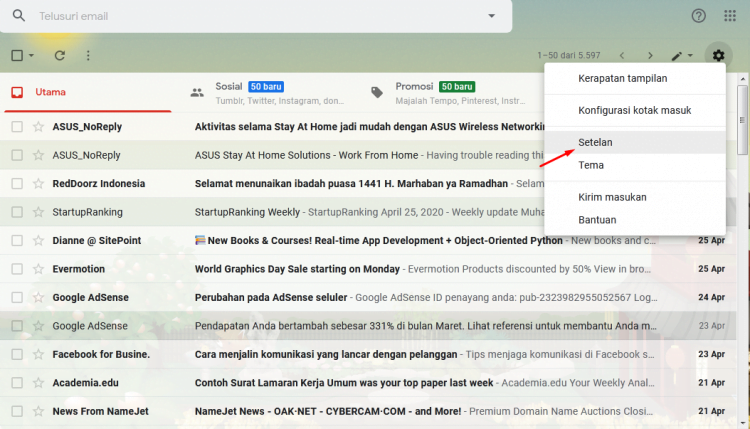Select the ASUS Stay At Home Solutions checkbox

click(17, 155)
